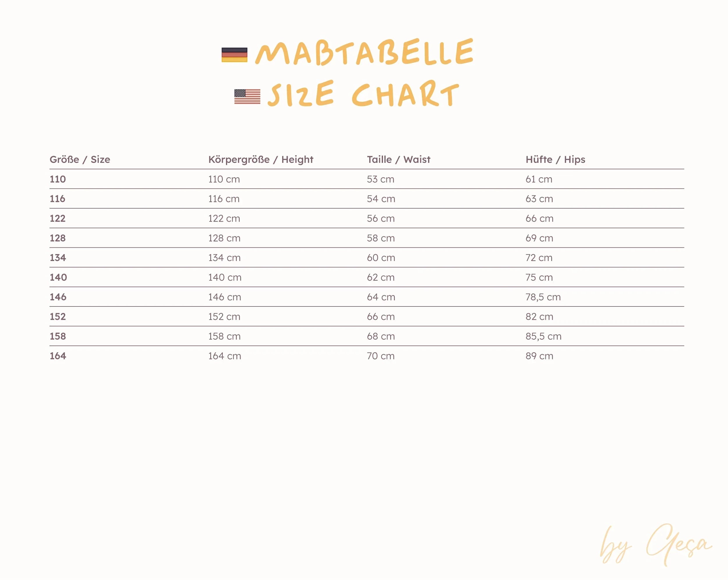Select the 53 cm waist value
The image size is (728, 580).
[381, 179]
